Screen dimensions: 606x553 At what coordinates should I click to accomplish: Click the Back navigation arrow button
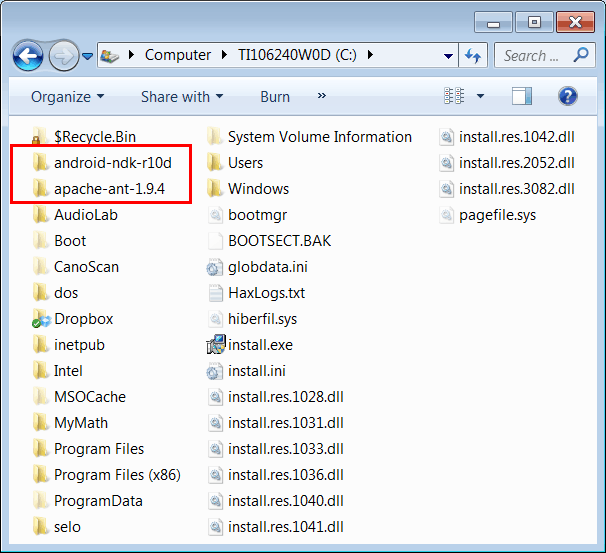[x=28, y=56]
